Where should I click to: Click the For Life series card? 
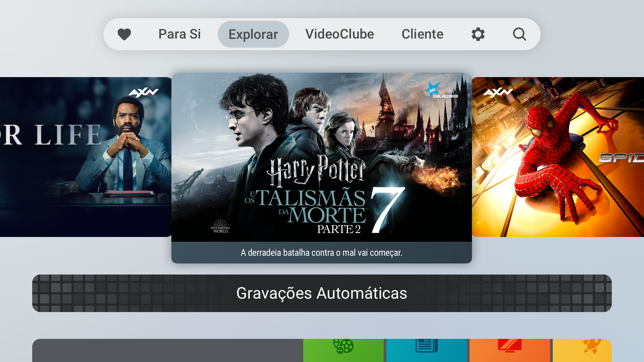(x=84, y=158)
